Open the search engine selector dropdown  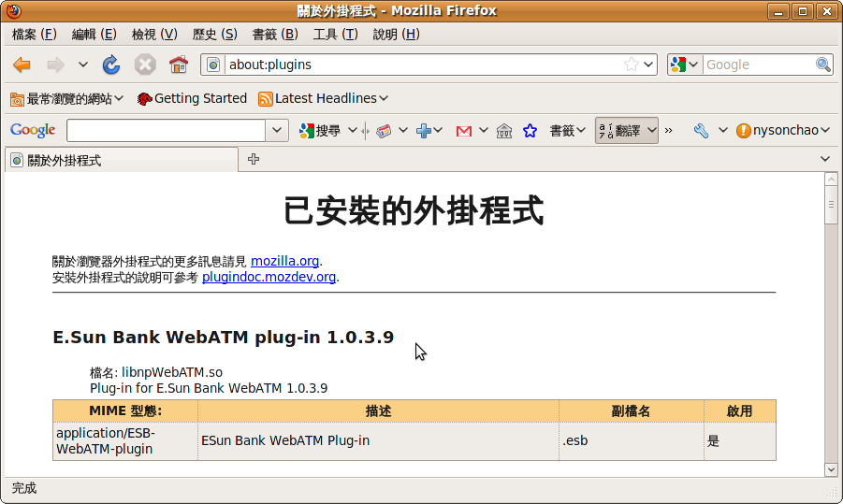tap(693, 65)
